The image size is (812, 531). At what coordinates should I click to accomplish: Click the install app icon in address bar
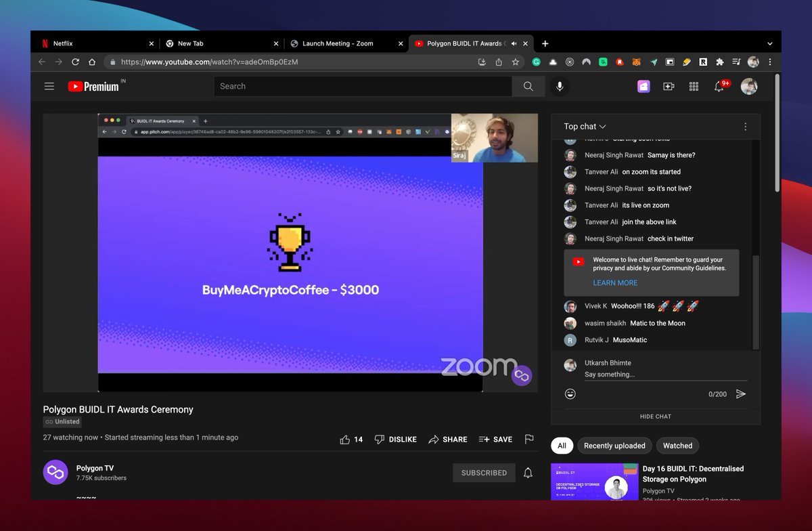coord(482,62)
